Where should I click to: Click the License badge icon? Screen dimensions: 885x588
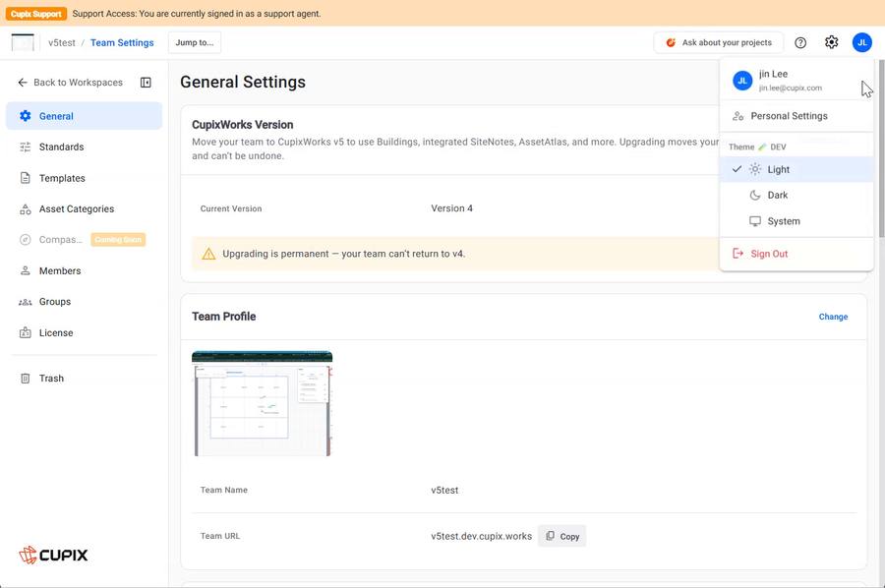26,333
